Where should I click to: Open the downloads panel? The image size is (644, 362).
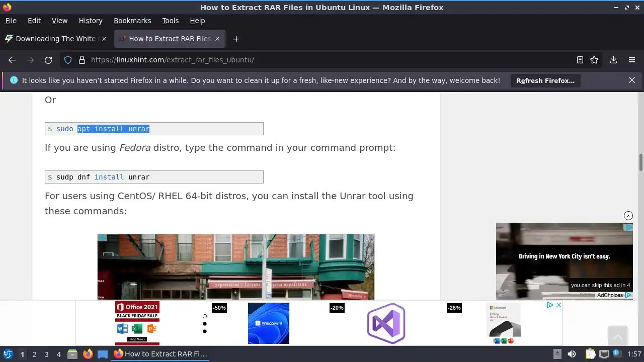pyautogui.click(x=613, y=60)
